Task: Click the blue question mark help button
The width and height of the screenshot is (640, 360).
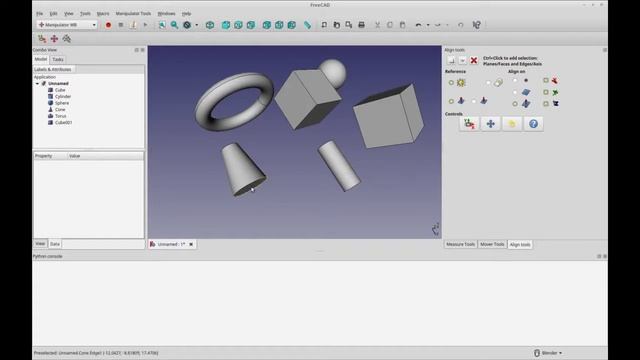Action: point(533,124)
